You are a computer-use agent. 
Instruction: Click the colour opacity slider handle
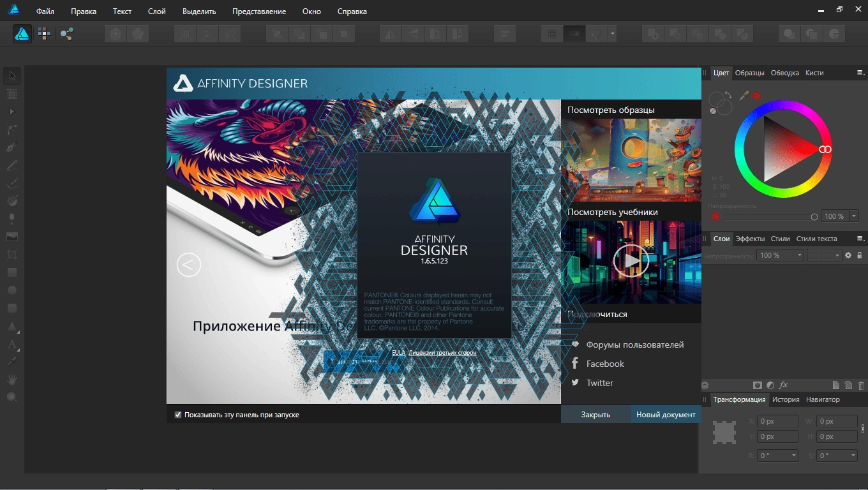click(814, 217)
